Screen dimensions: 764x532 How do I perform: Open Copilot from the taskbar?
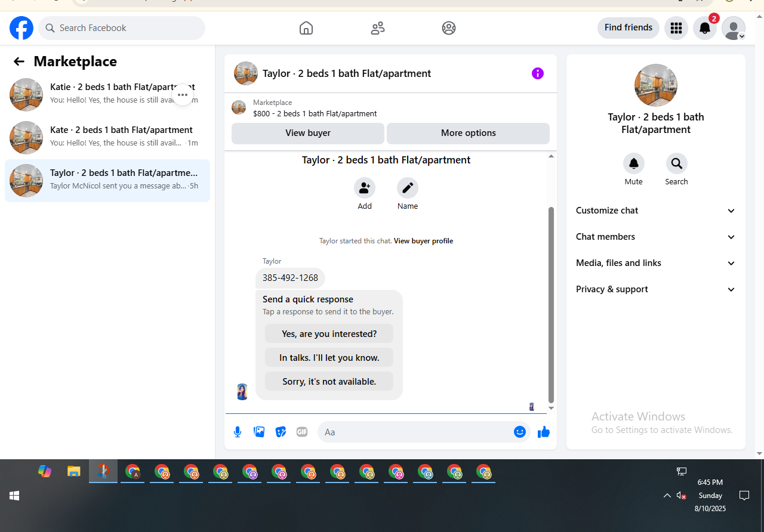click(x=45, y=472)
